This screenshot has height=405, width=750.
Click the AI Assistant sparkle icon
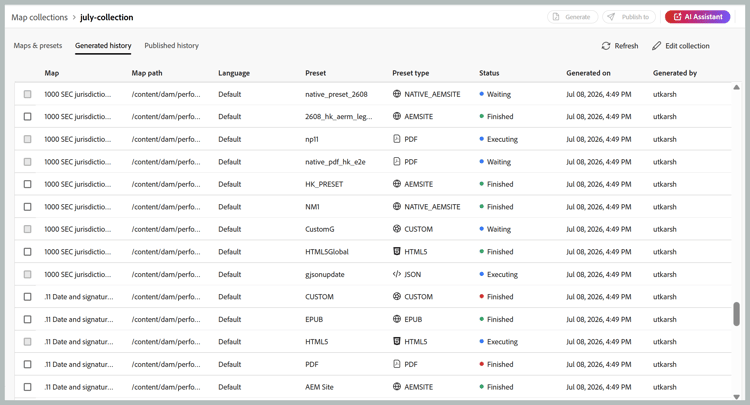tap(677, 17)
